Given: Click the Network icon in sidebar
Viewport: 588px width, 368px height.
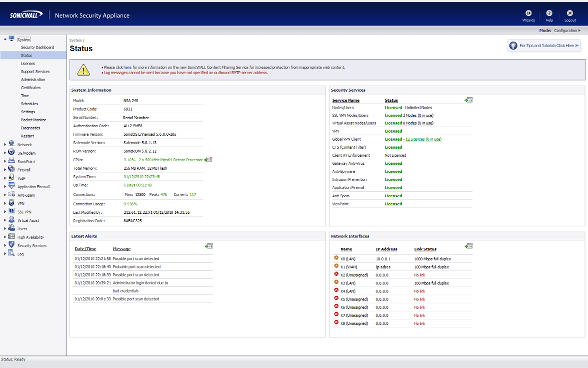Looking at the screenshot, I should pos(11,144).
